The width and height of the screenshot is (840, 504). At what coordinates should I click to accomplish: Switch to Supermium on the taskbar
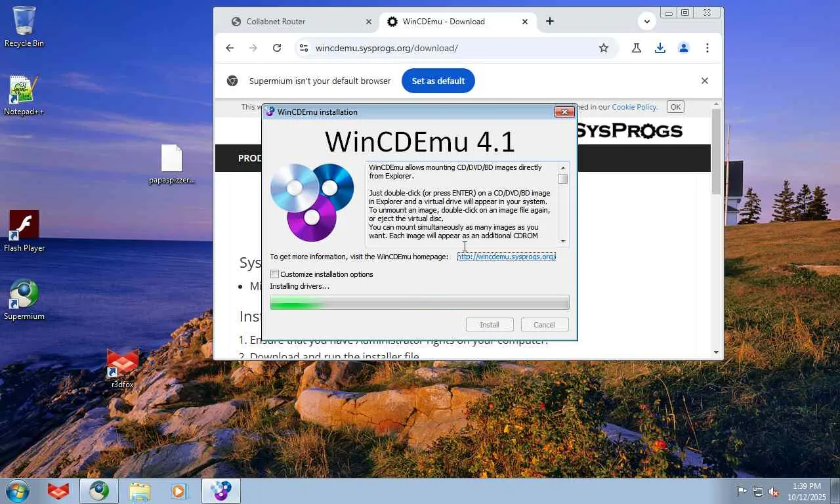[x=99, y=491]
